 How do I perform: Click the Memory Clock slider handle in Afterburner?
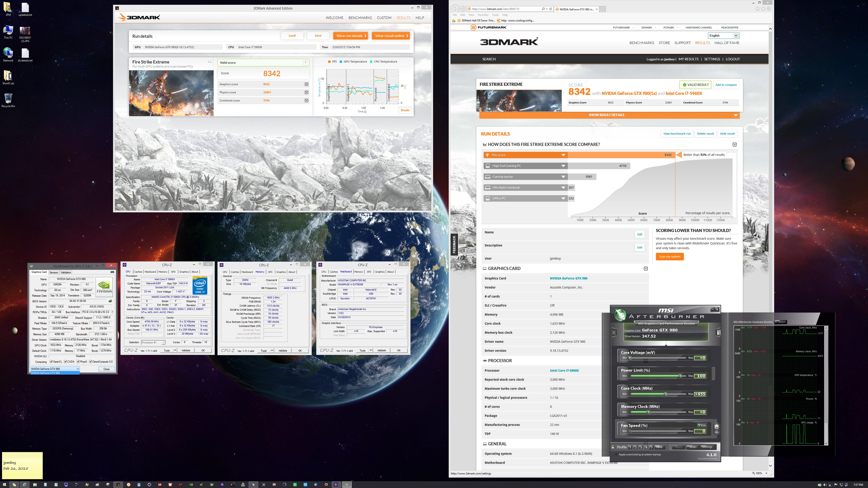pos(648,412)
